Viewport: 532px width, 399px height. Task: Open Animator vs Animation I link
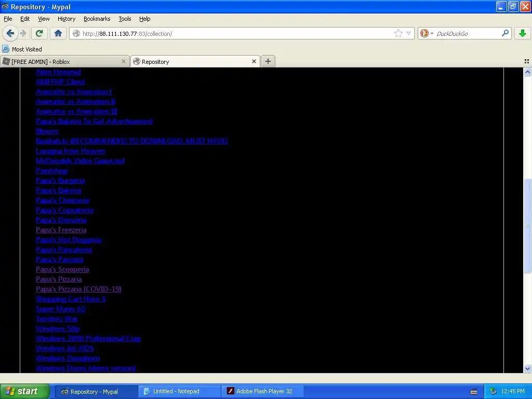click(74, 91)
